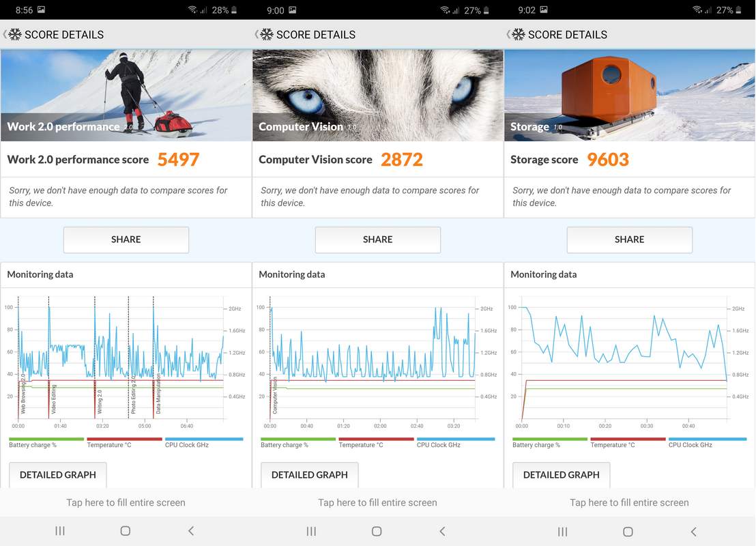Tap the skier Work 2.0 performance banner image
756x546 pixels.
pos(126,95)
